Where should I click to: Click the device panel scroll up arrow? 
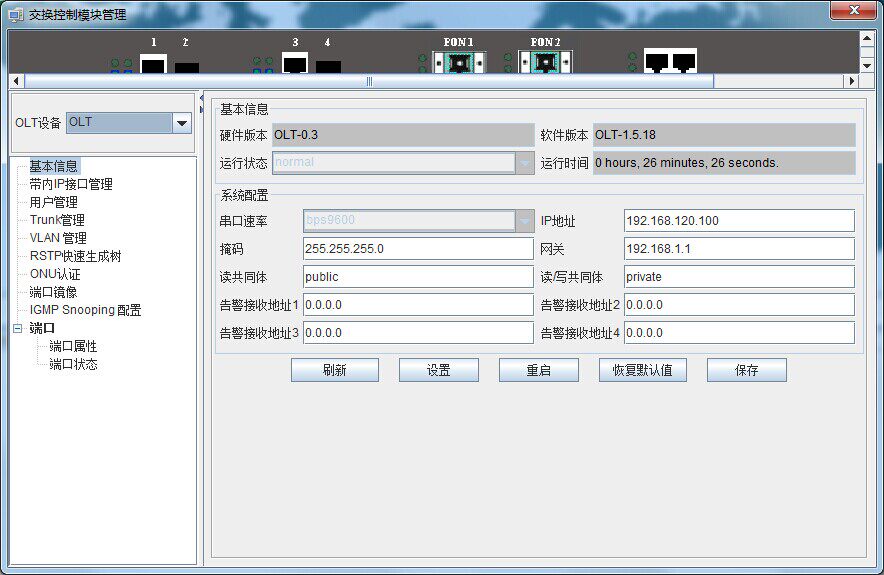(867, 38)
